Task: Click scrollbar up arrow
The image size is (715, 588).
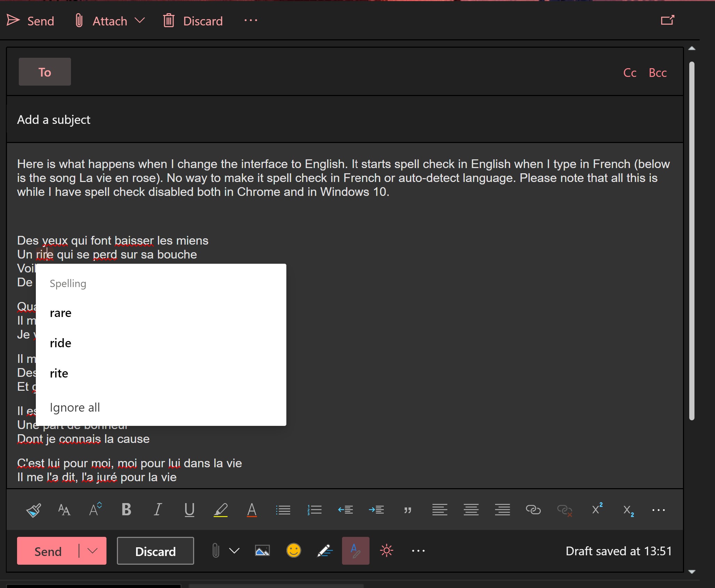Action: pos(692,49)
